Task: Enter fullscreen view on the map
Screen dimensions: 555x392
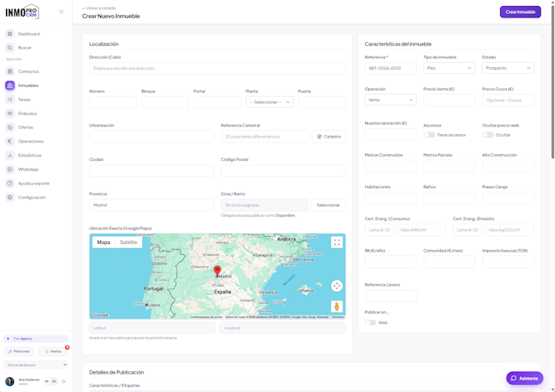Action: 336,242
